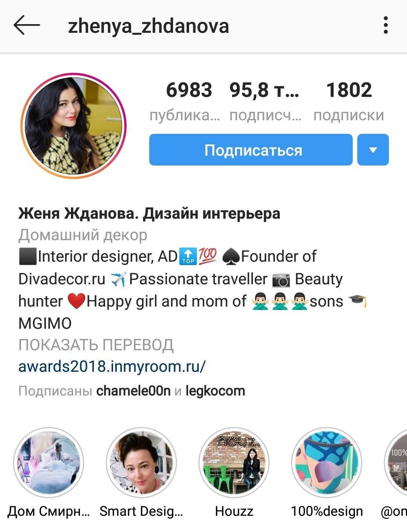Open the Дом Смирн... story highlight

[x=49, y=463]
